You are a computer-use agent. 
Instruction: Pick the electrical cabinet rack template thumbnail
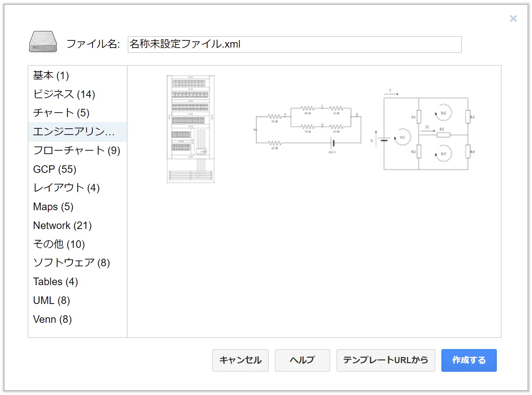pyautogui.click(x=190, y=129)
